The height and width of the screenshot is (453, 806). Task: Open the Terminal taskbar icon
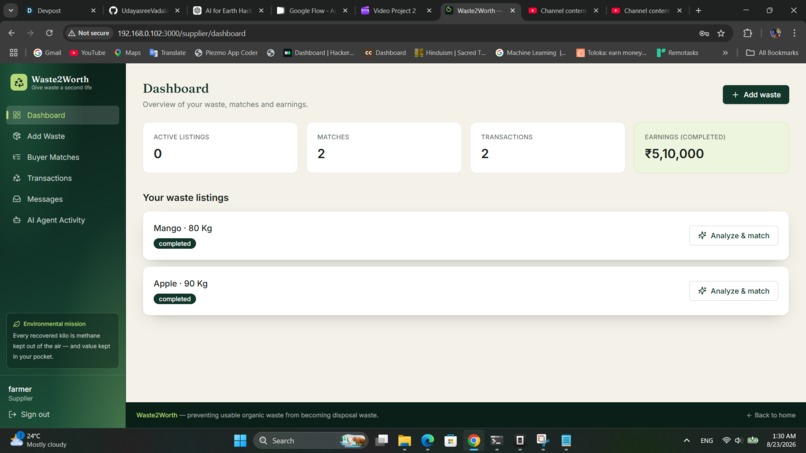497,441
